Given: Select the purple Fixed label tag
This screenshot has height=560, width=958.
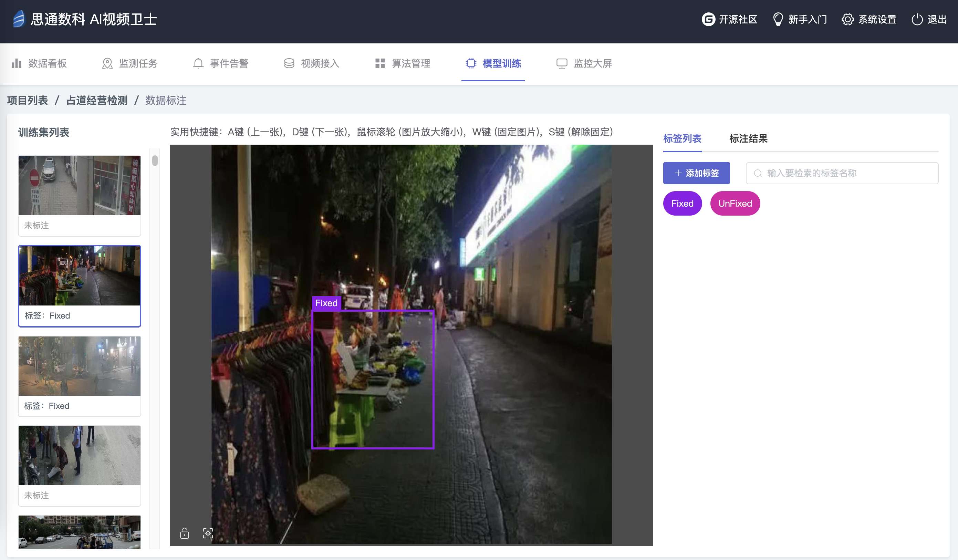Looking at the screenshot, I should (682, 204).
